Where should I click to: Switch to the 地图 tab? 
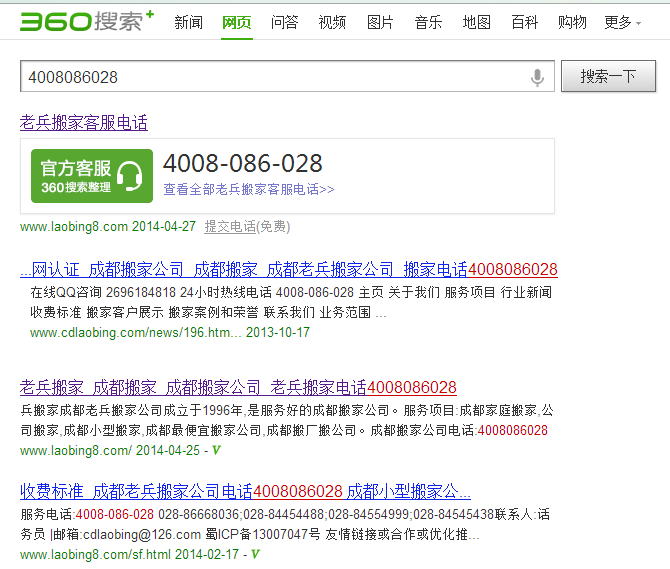[x=476, y=22]
